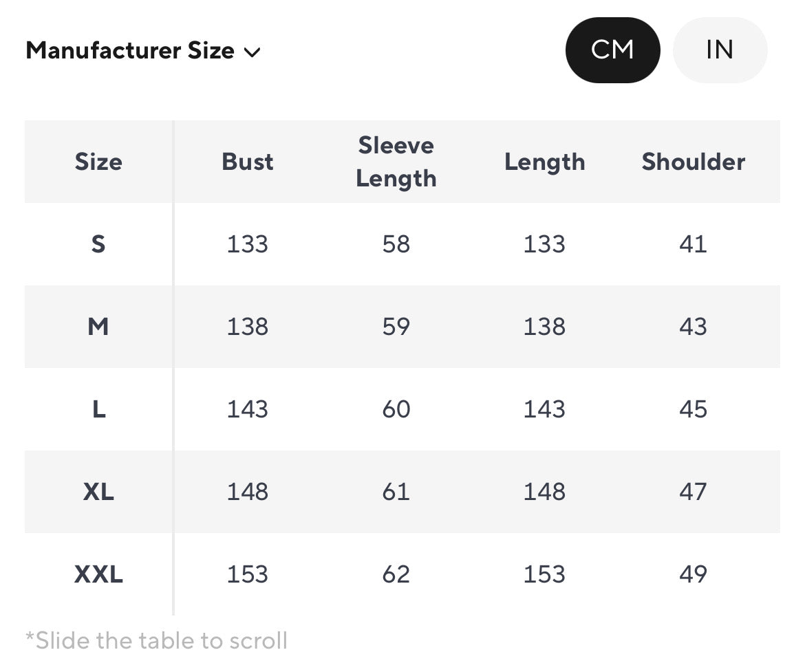Switch units to IN
Image resolution: width=805 pixels, height=672 pixels.
[x=719, y=50]
